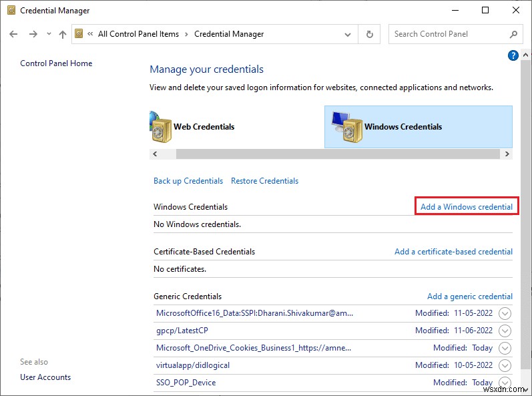Click the search magnifier icon
Image resolution: width=532 pixels, height=396 pixels.
coord(513,34)
